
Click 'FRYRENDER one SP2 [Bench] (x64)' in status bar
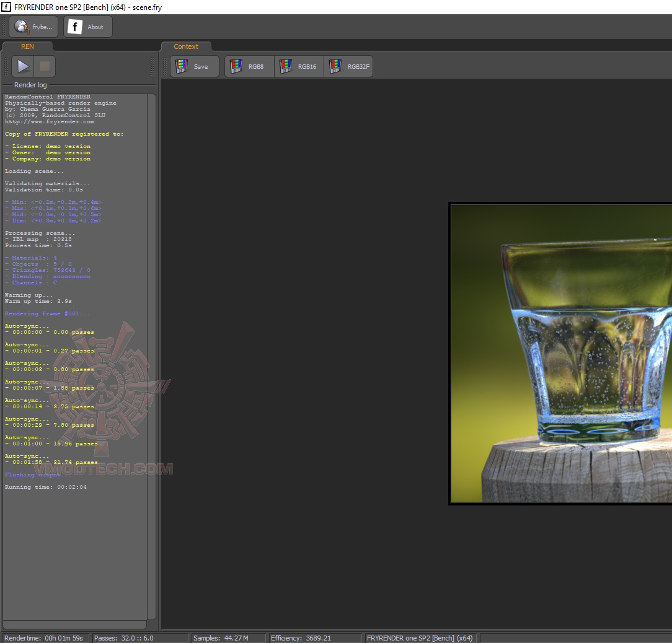tap(420, 638)
